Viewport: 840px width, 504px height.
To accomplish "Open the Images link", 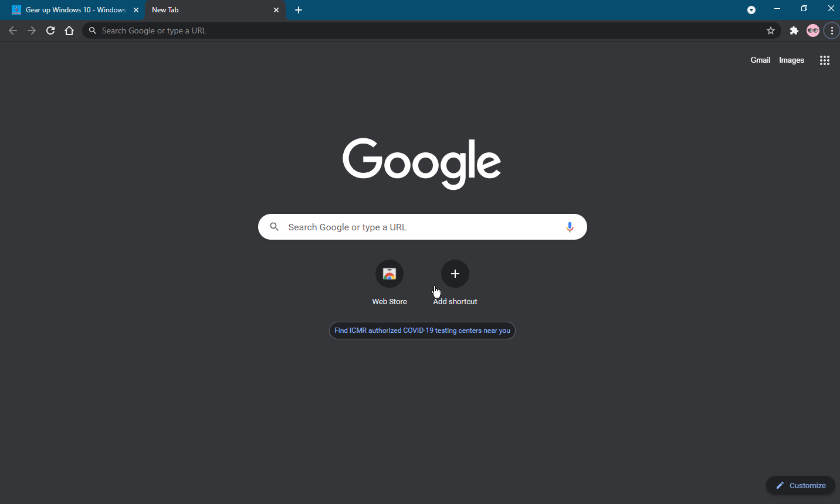I will [791, 60].
